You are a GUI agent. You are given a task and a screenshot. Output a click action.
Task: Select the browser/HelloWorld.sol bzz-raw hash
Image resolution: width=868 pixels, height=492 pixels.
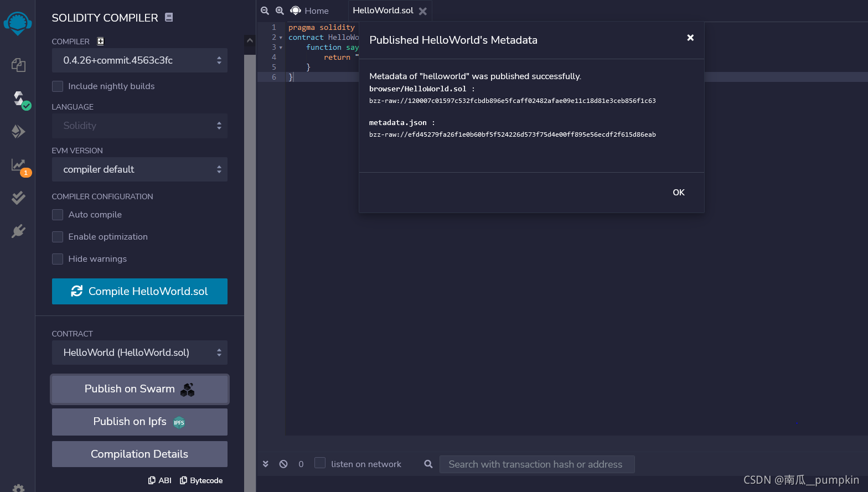click(513, 101)
